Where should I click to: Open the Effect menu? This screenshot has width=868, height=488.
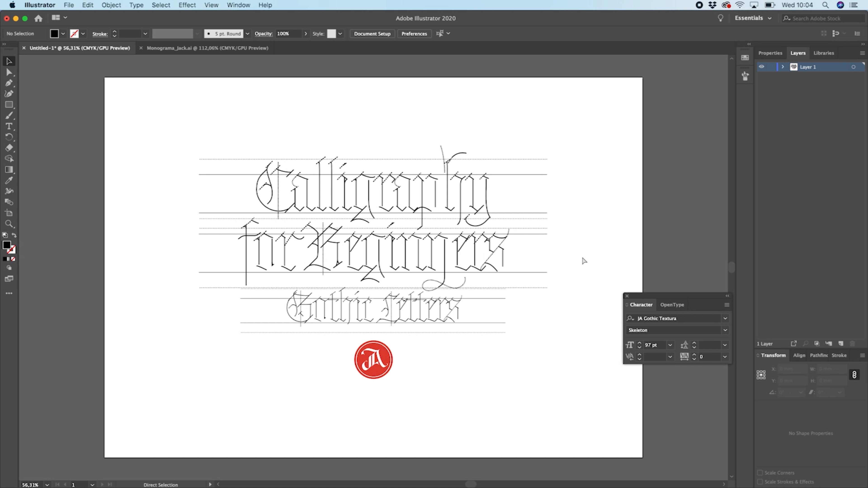pos(187,5)
